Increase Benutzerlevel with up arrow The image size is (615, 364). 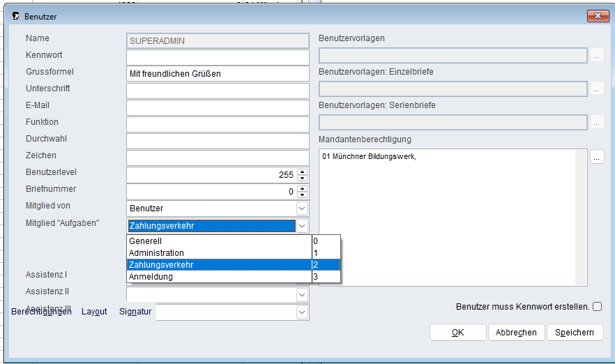tap(302, 172)
